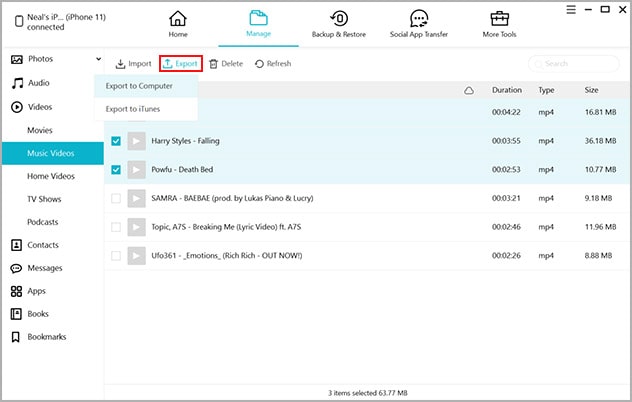The width and height of the screenshot is (632, 402).
Task: Play thumbnail for Powfu - Death Bed
Action: 136,170
